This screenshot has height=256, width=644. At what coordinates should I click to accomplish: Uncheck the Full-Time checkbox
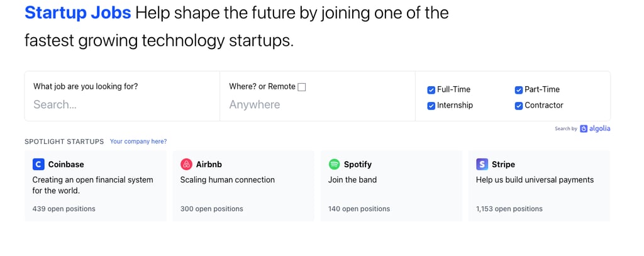(431, 90)
